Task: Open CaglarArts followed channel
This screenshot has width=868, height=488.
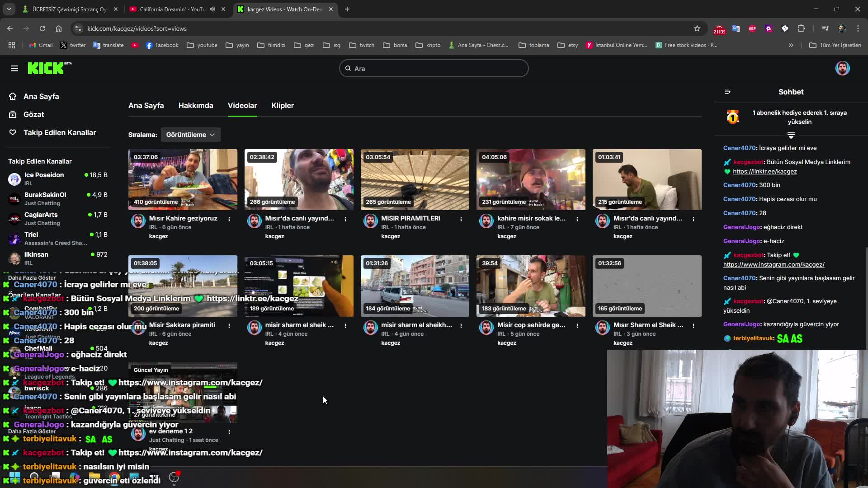Action: (x=58, y=219)
